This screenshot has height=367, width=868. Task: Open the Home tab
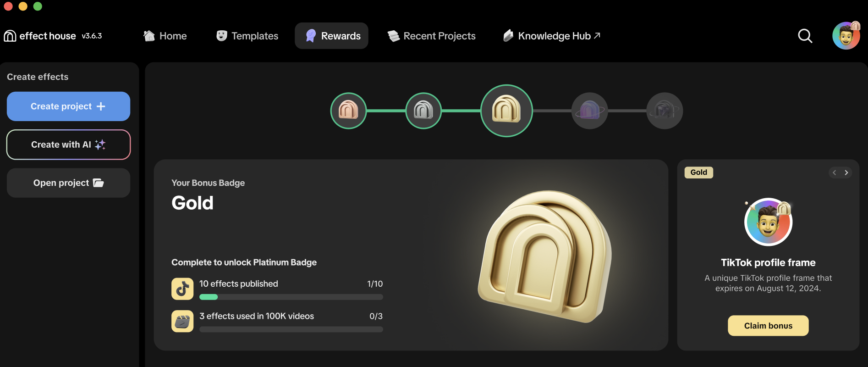coord(165,36)
